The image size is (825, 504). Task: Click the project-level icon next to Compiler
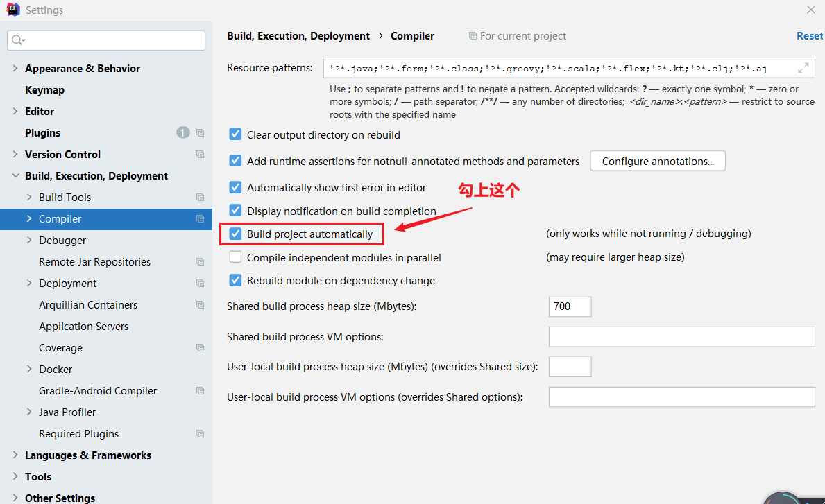(200, 219)
